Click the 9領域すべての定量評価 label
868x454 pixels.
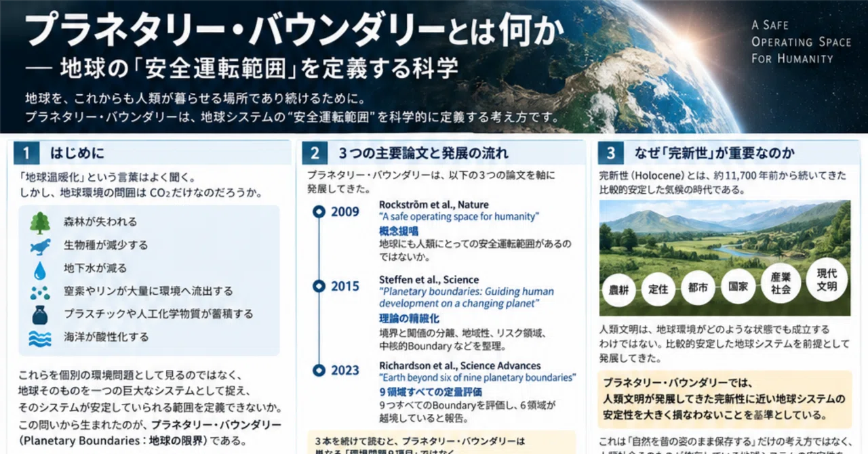click(431, 392)
